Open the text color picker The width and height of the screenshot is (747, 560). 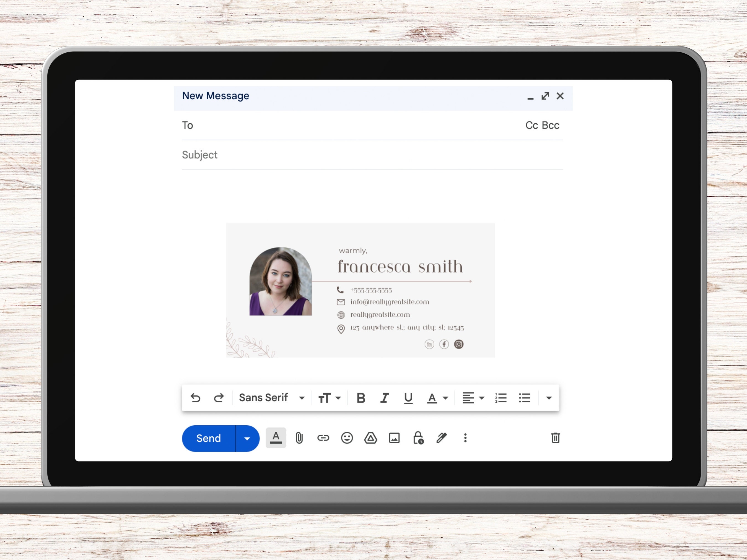point(437,398)
